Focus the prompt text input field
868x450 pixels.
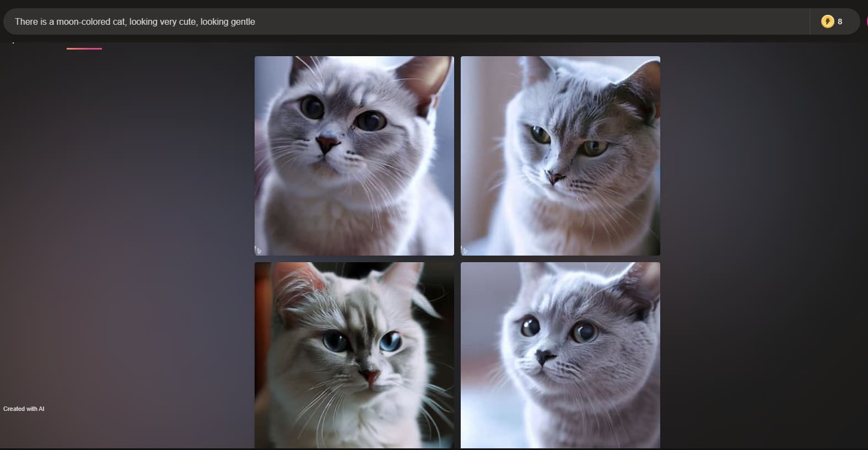pyautogui.click(x=408, y=21)
